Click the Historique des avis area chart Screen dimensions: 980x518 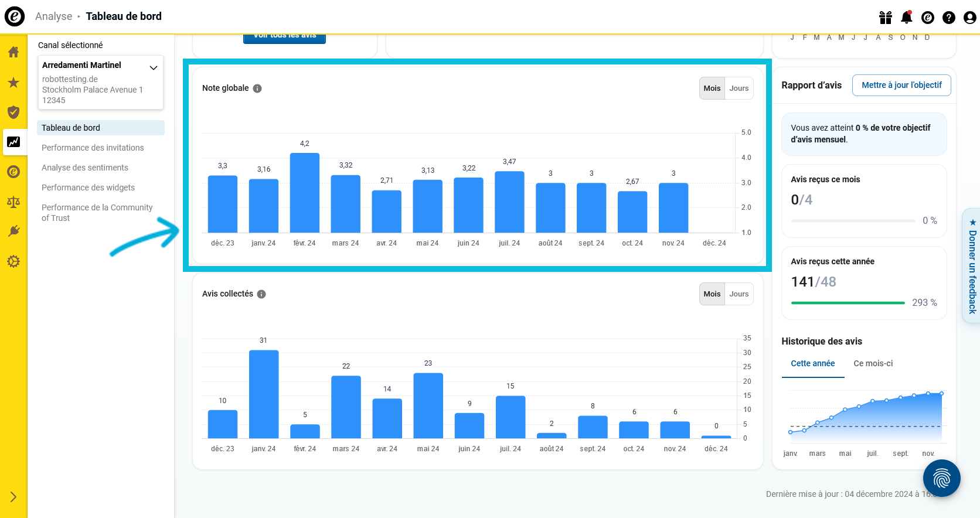(x=866, y=417)
